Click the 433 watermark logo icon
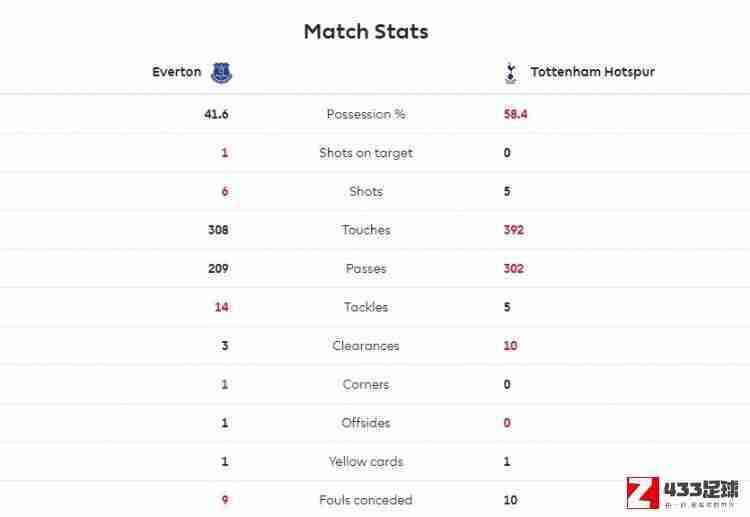 coord(643,493)
